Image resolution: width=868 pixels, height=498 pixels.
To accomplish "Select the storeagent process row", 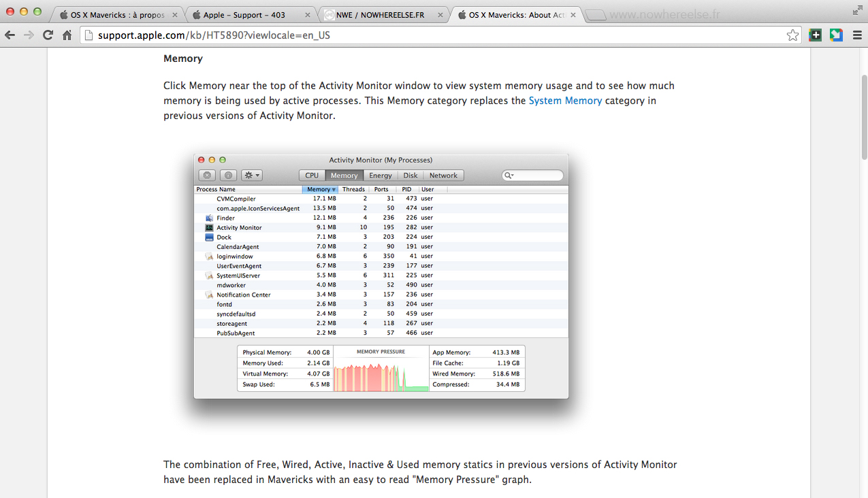I will pyautogui.click(x=381, y=323).
